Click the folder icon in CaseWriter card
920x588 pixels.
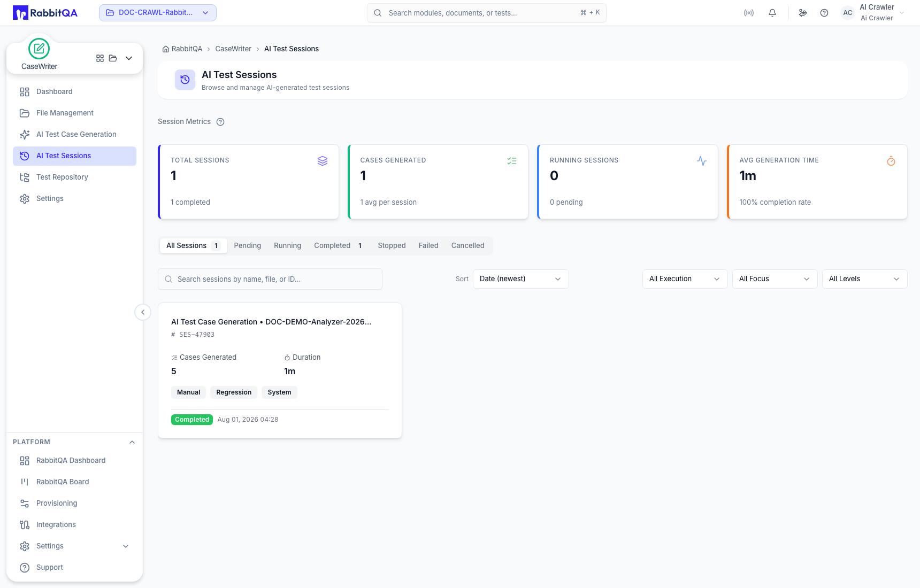(113, 58)
